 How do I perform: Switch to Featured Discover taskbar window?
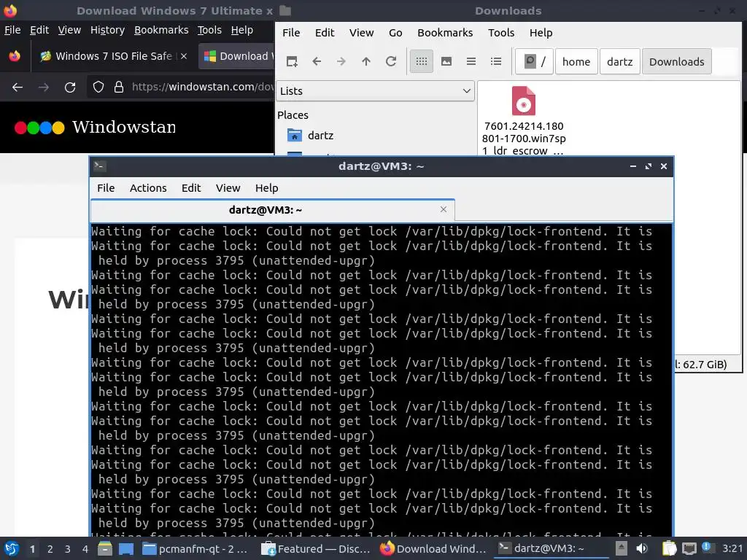point(317,549)
